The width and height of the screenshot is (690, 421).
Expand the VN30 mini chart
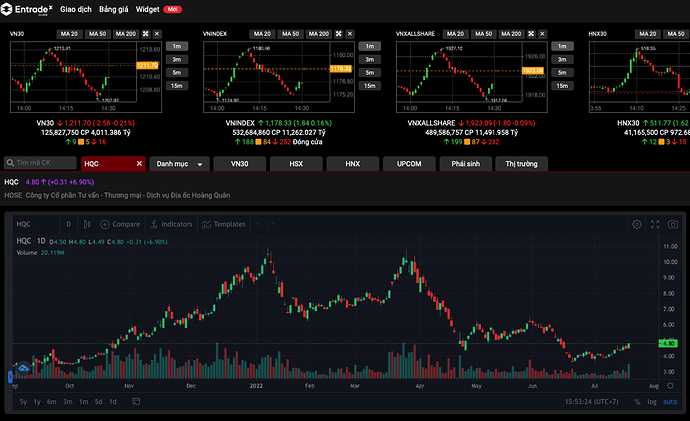(143, 34)
